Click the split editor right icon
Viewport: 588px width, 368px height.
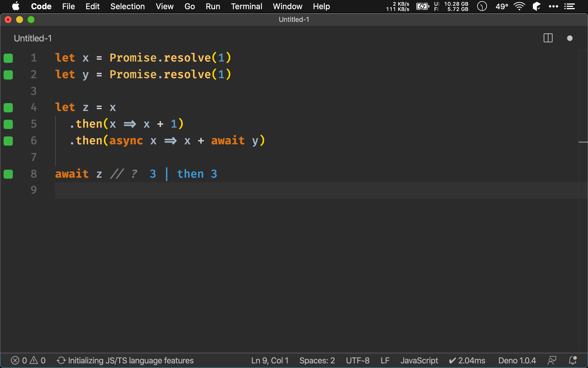click(x=548, y=38)
